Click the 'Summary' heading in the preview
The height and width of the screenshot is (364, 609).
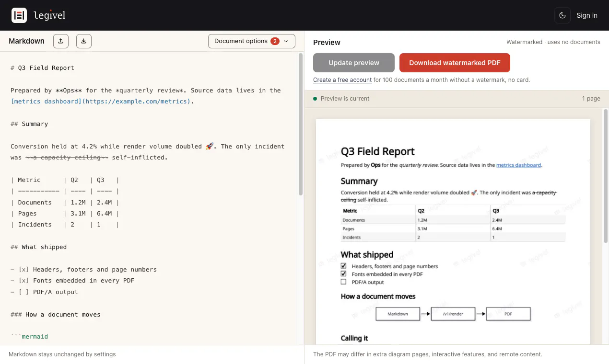click(x=359, y=181)
